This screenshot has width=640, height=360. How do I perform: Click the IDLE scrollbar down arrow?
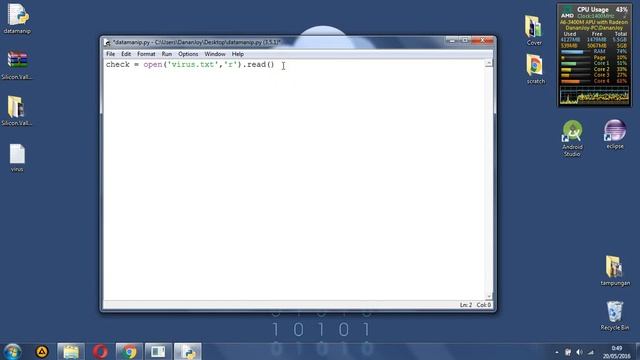click(489, 296)
